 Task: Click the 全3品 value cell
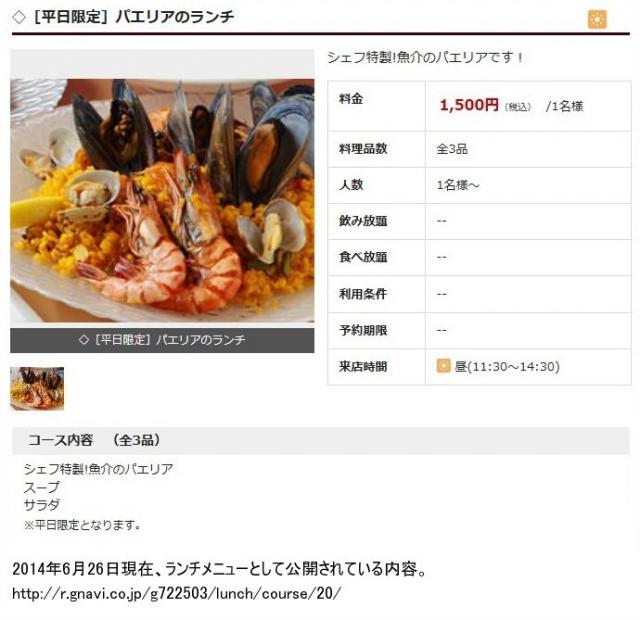coord(528,149)
